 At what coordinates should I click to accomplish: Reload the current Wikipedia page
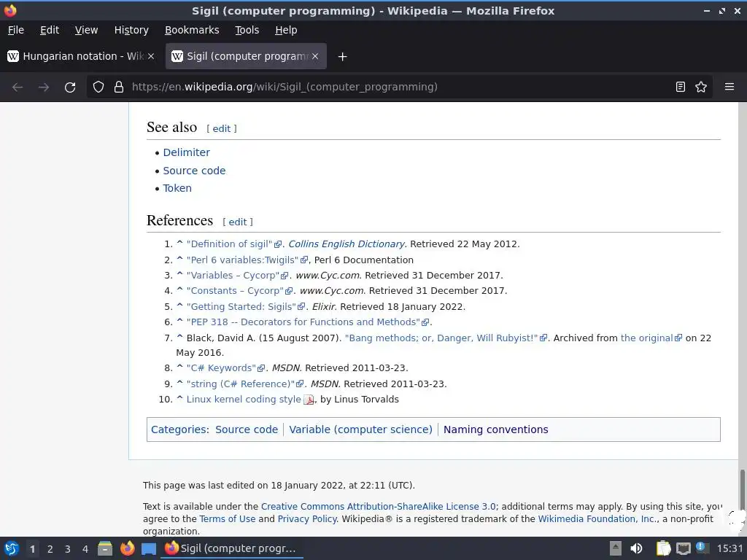(x=70, y=87)
